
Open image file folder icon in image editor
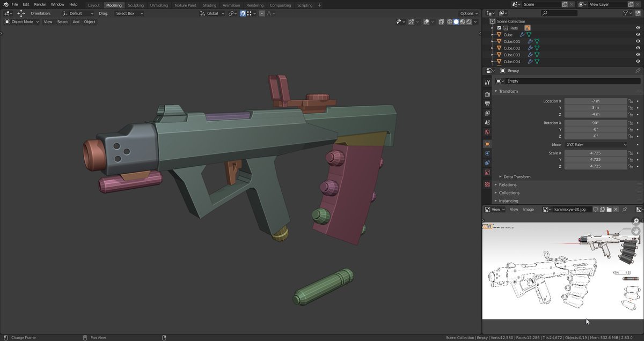tap(609, 209)
